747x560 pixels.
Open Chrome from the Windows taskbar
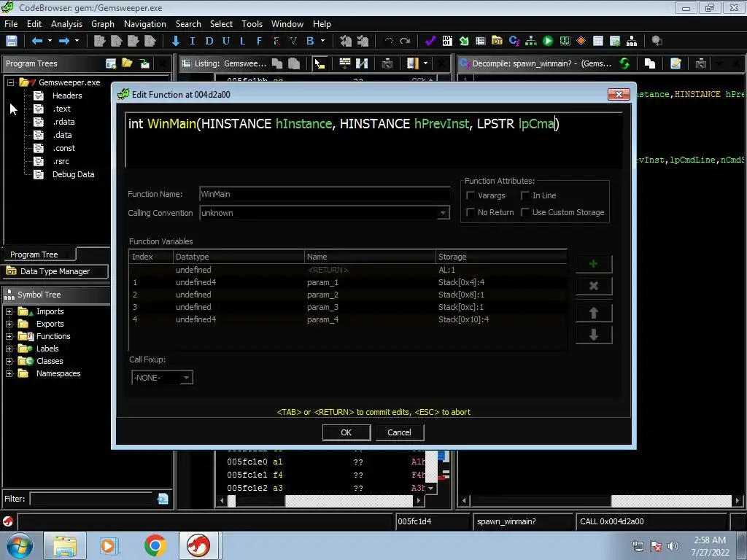(x=155, y=545)
